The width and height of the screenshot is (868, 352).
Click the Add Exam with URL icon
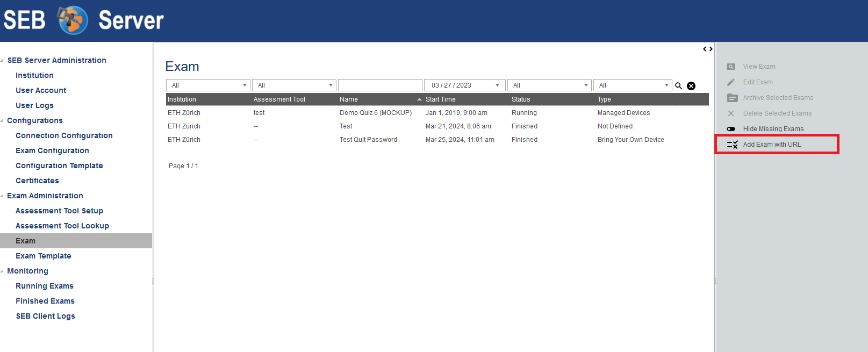click(x=732, y=145)
